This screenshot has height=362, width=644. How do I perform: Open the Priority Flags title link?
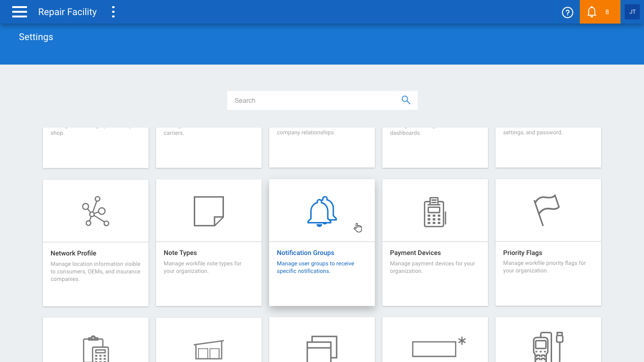coord(522,253)
